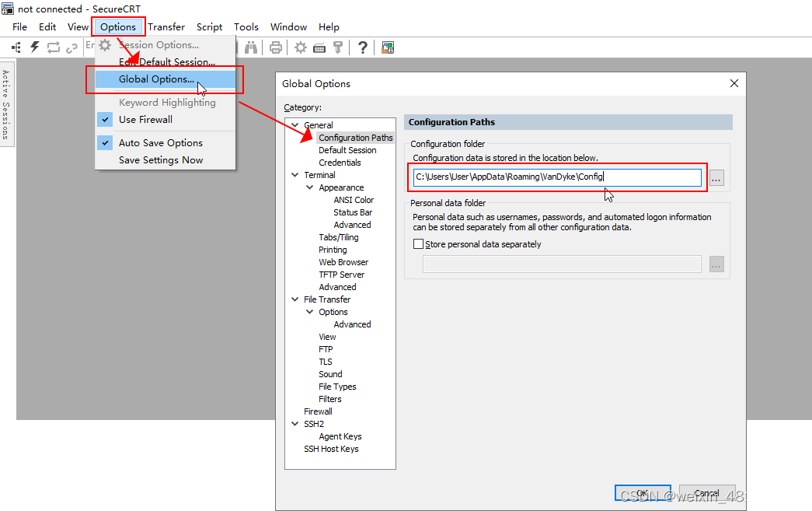Click the Session Manager toolbar icon
The image size is (812, 511).
[16, 47]
